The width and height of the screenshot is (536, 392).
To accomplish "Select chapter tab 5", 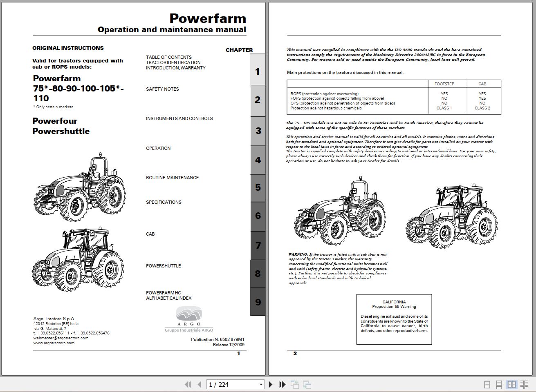I will pos(258,188).
